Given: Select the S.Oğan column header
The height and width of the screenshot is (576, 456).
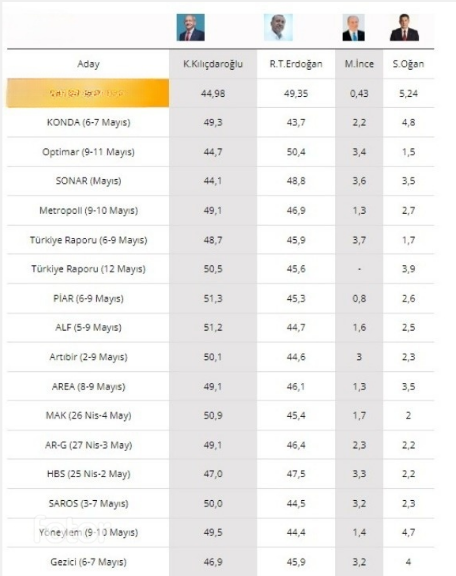Looking at the screenshot, I should click(x=408, y=64).
